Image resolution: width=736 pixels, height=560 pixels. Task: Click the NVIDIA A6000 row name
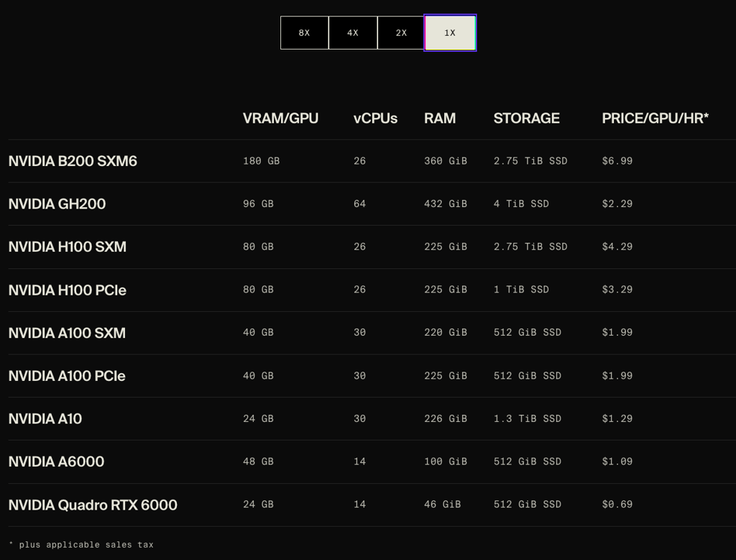point(56,462)
